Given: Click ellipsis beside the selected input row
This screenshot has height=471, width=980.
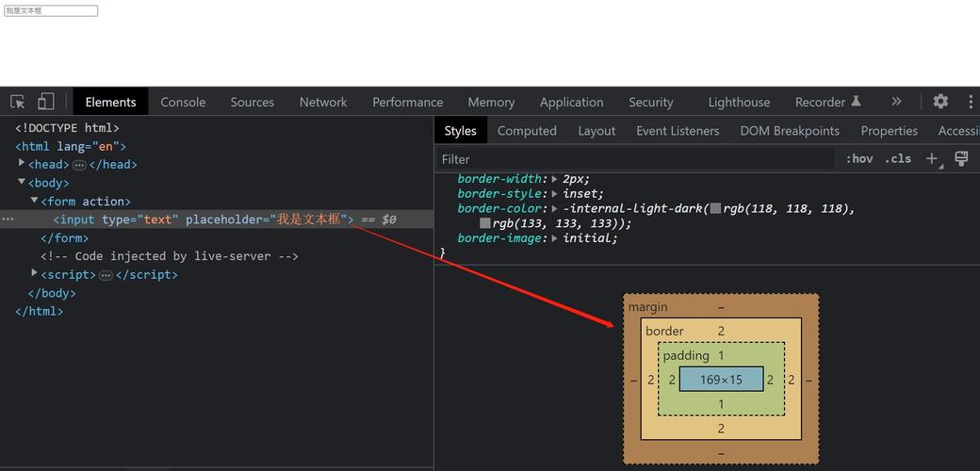Looking at the screenshot, I should [x=8, y=219].
